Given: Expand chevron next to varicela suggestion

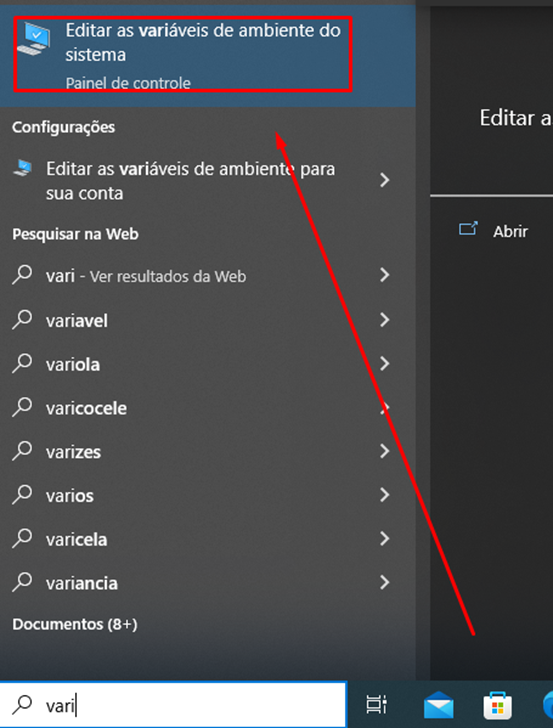Looking at the screenshot, I should [384, 539].
